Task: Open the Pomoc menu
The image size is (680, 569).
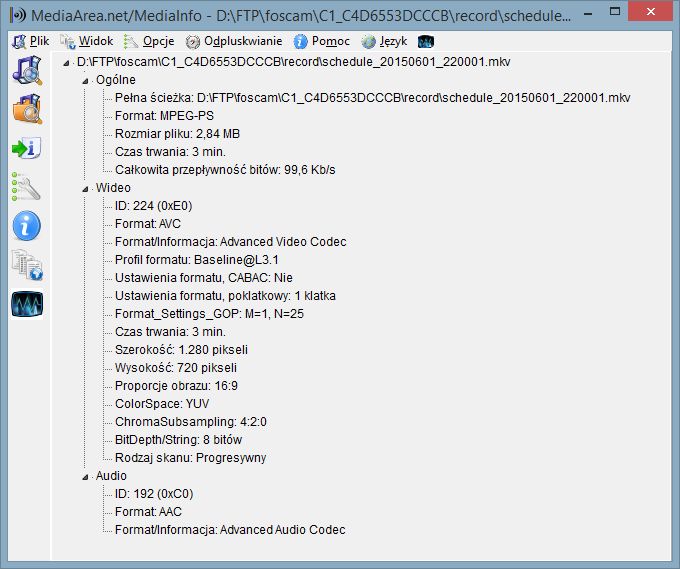Action: [x=322, y=41]
